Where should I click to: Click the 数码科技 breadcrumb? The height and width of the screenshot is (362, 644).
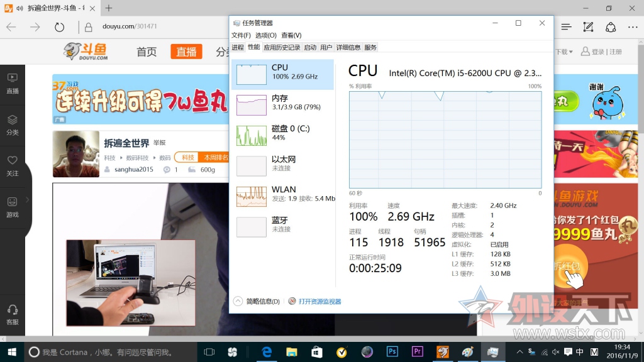pos(137,158)
